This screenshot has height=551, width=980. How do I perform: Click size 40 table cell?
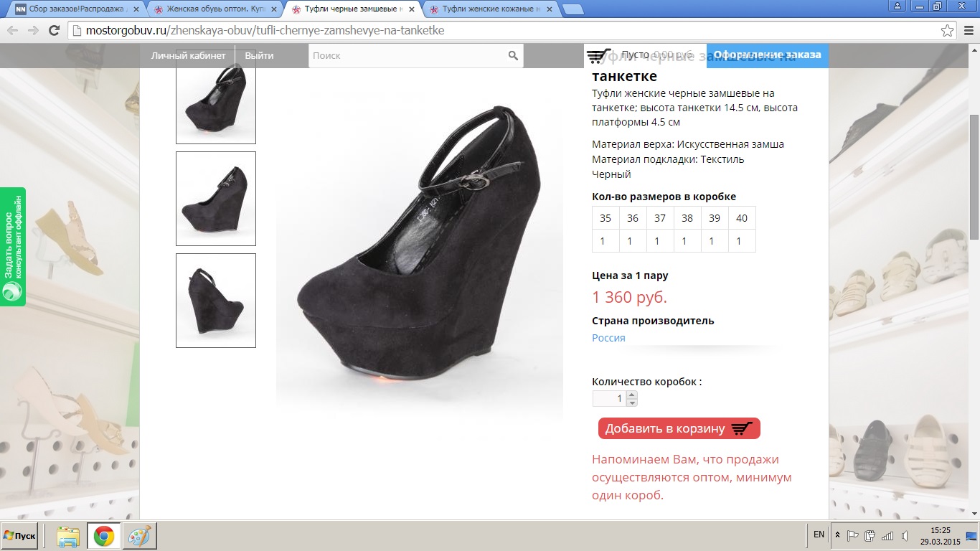point(742,218)
